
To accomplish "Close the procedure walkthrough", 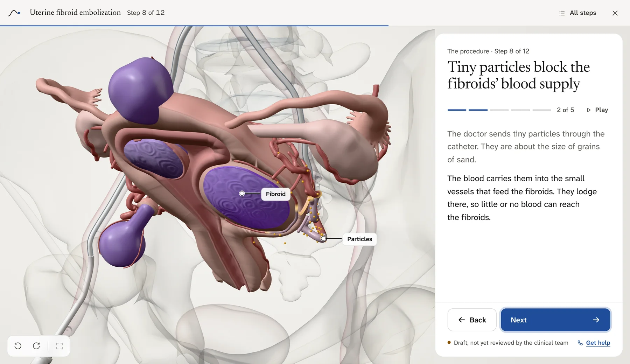I will click(x=615, y=13).
